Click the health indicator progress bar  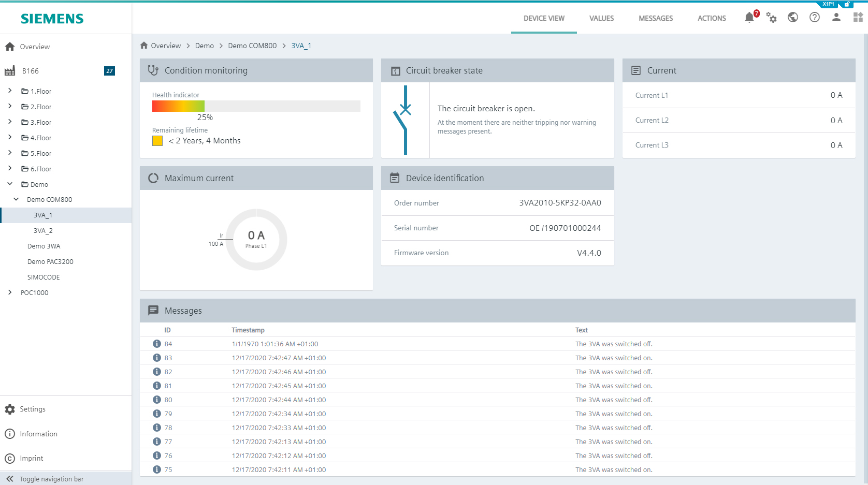(x=256, y=106)
